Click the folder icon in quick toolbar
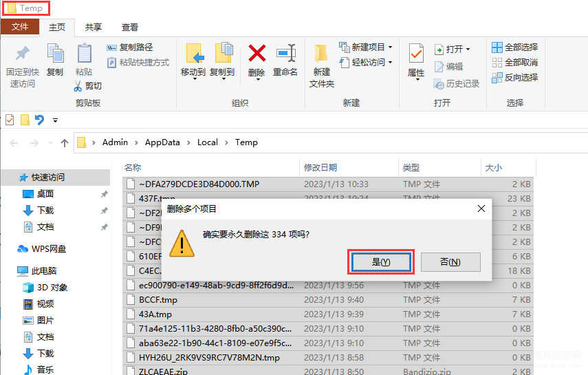This screenshot has height=375, width=588. click(25, 120)
